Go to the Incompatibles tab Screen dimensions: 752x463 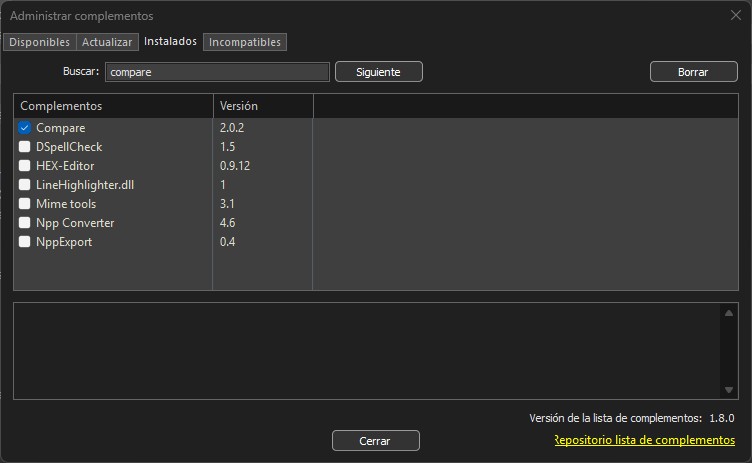pyautogui.click(x=245, y=42)
